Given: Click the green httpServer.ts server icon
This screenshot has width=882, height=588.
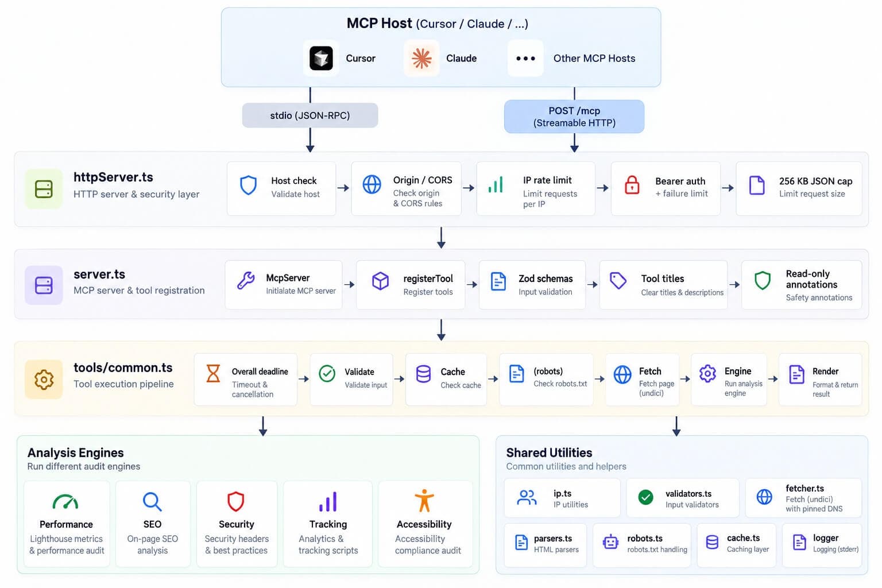Looking at the screenshot, I should pyautogui.click(x=44, y=189).
